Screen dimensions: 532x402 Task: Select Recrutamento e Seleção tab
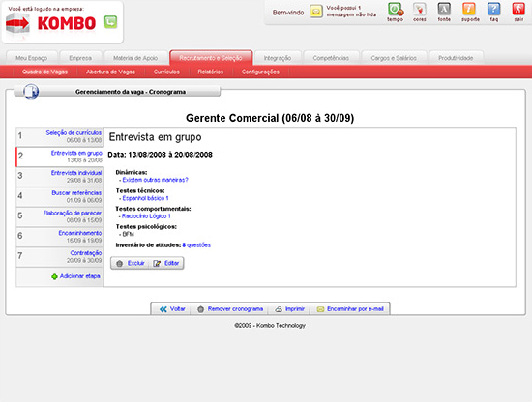coord(211,58)
